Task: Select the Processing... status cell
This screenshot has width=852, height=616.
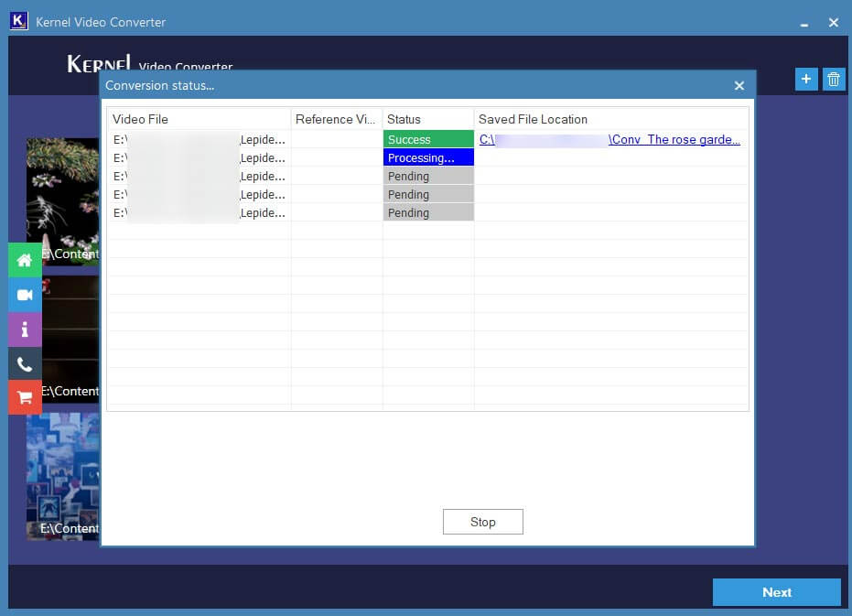Action: 428,157
